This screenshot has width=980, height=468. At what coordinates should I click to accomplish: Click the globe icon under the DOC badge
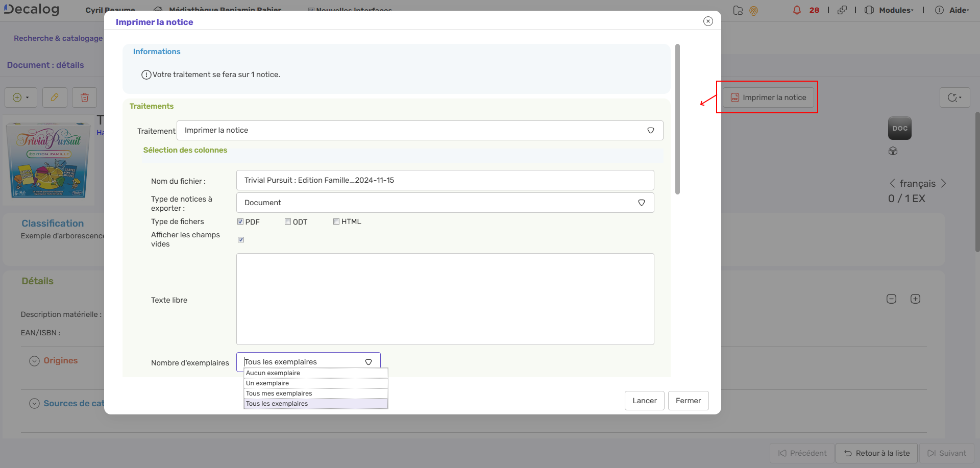893,151
